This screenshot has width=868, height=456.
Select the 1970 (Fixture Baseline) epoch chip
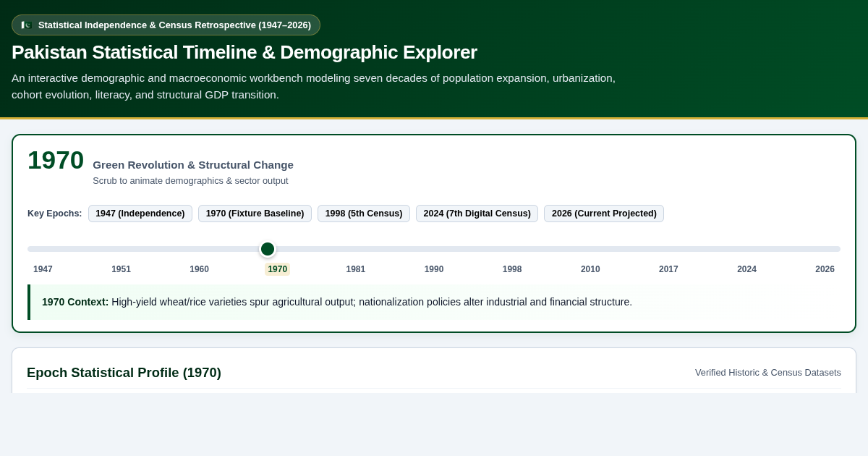[x=255, y=214]
